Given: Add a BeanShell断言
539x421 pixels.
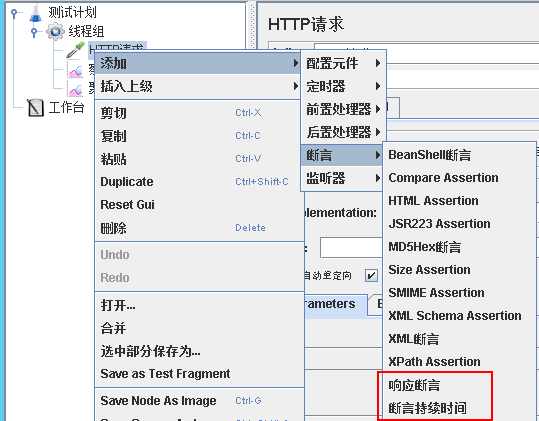Looking at the screenshot, I should click(x=459, y=155).
